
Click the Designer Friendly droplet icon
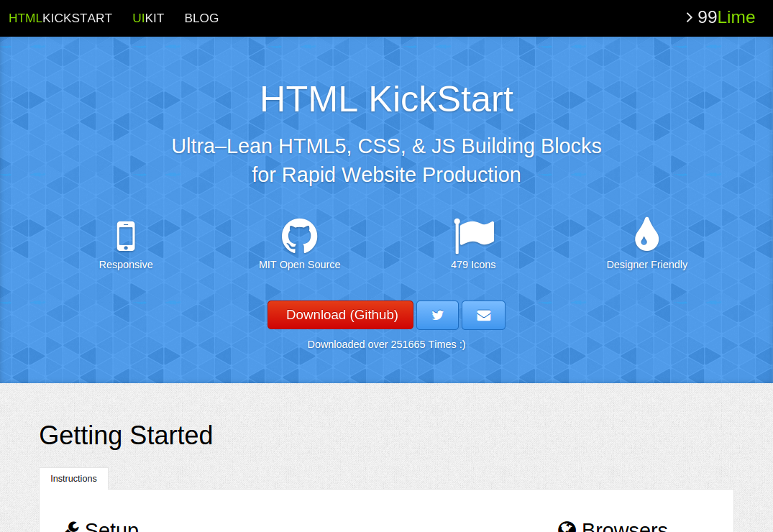[646, 234]
